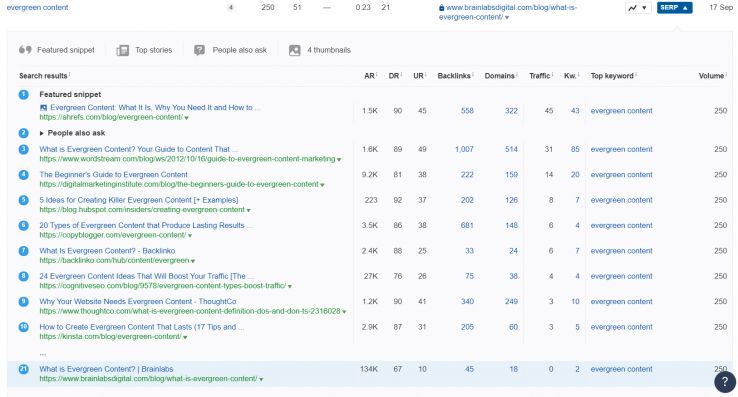This screenshot has width=738, height=397.
Task: Click backlinks count 45 for Brainlabs
Action: pos(470,370)
